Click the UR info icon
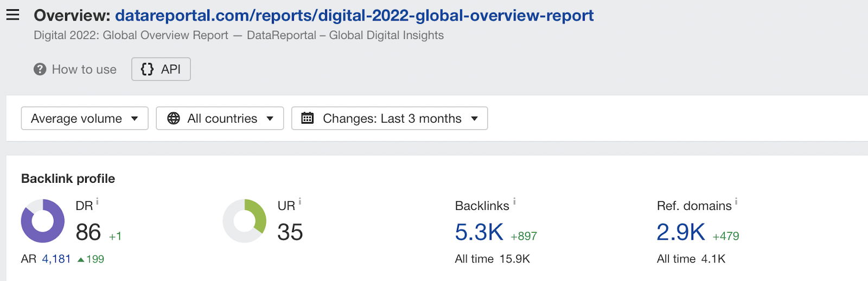868x281 pixels. tap(299, 202)
